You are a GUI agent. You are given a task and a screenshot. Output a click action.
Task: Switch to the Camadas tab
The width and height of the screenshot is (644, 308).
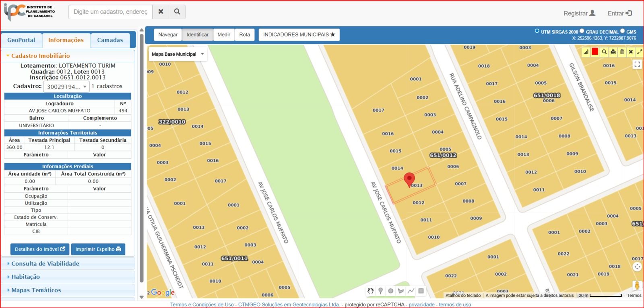tap(110, 40)
